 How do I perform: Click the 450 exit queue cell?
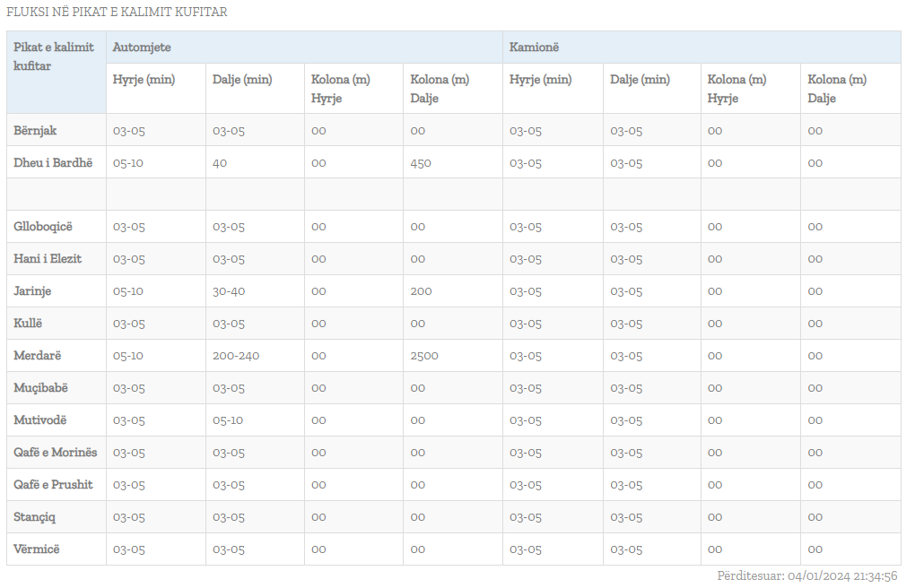pyautogui.click(x=421, y=162)
